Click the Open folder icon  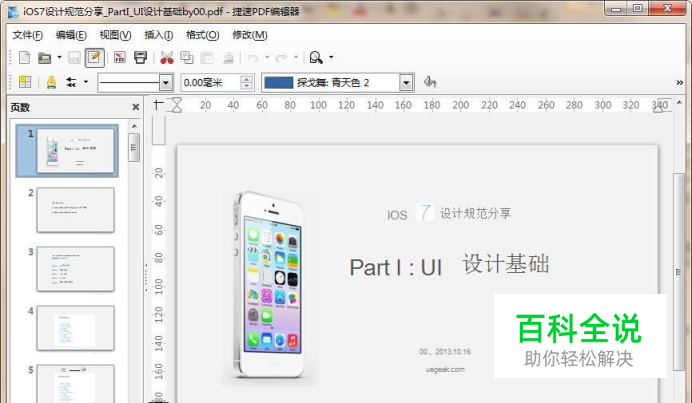point(45,57)
